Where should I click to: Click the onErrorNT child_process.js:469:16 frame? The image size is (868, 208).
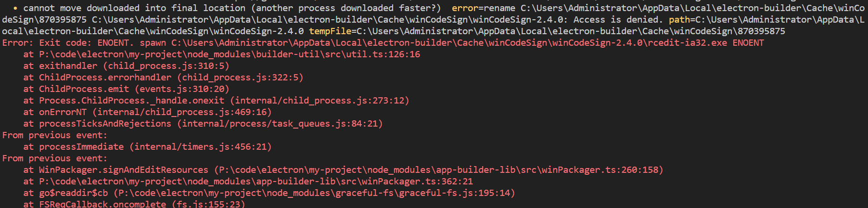[147, 112]
